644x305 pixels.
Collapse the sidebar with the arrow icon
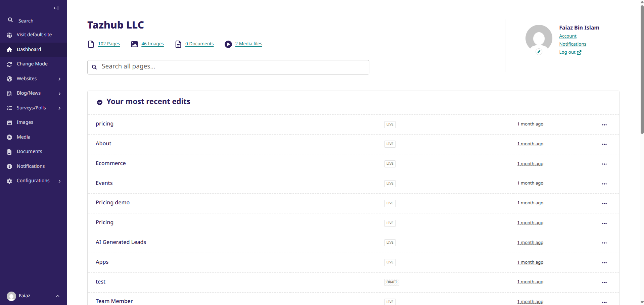coord(56,8)
